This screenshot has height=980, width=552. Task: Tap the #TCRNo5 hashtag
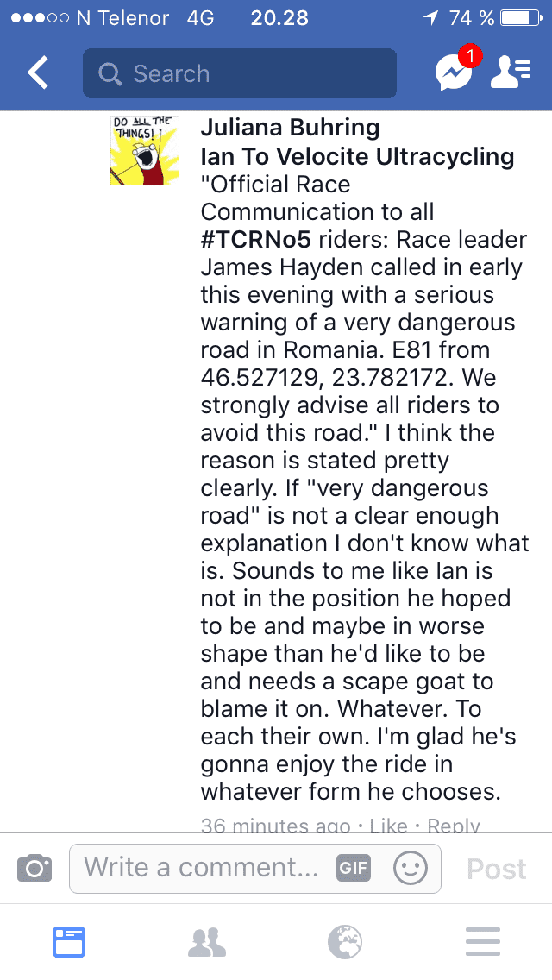[x=255, y=239]
